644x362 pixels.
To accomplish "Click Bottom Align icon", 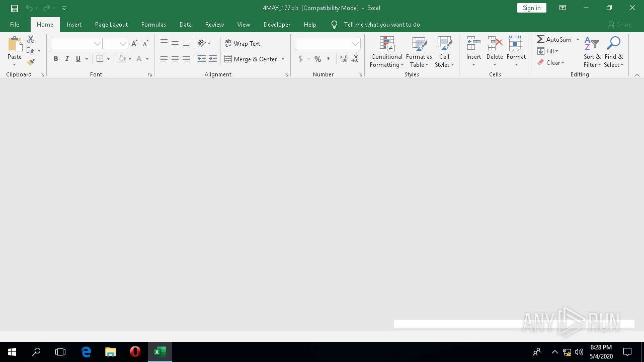I will 186,44.
